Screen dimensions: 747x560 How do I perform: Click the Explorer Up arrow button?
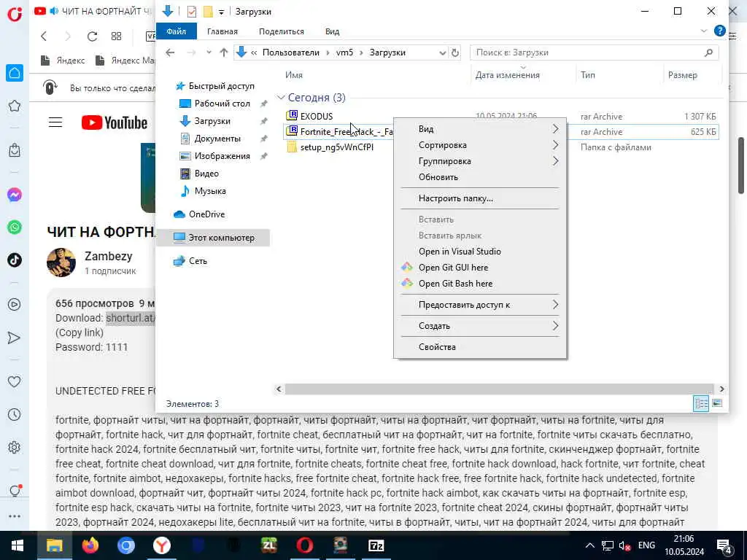click(223, 52)
